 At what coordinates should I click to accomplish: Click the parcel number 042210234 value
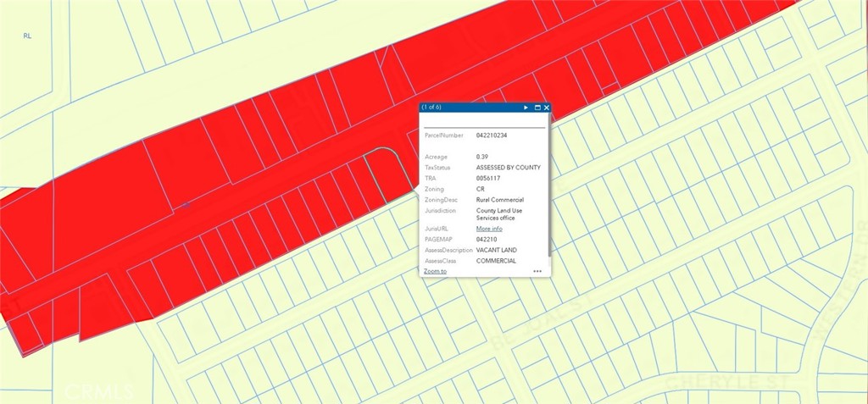tap(492, 135)
